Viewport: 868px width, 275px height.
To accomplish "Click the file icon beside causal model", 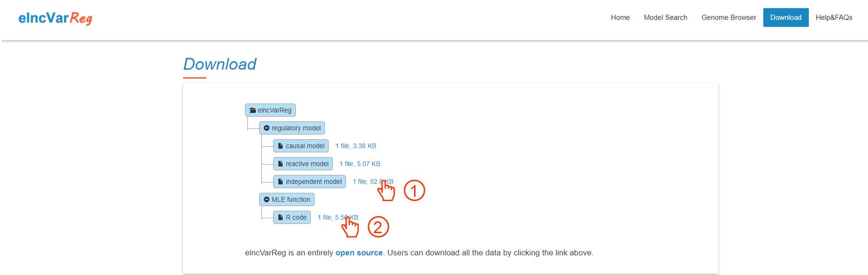I will coord(281,146).
